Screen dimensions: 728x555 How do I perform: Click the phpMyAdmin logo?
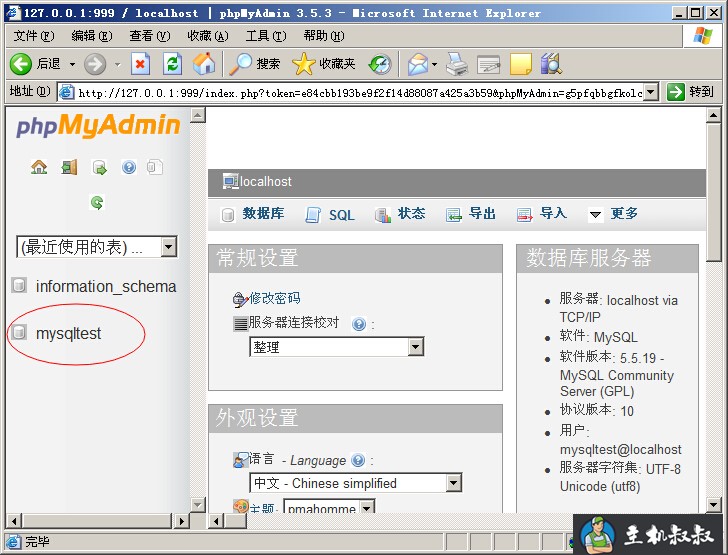[98, 125]
